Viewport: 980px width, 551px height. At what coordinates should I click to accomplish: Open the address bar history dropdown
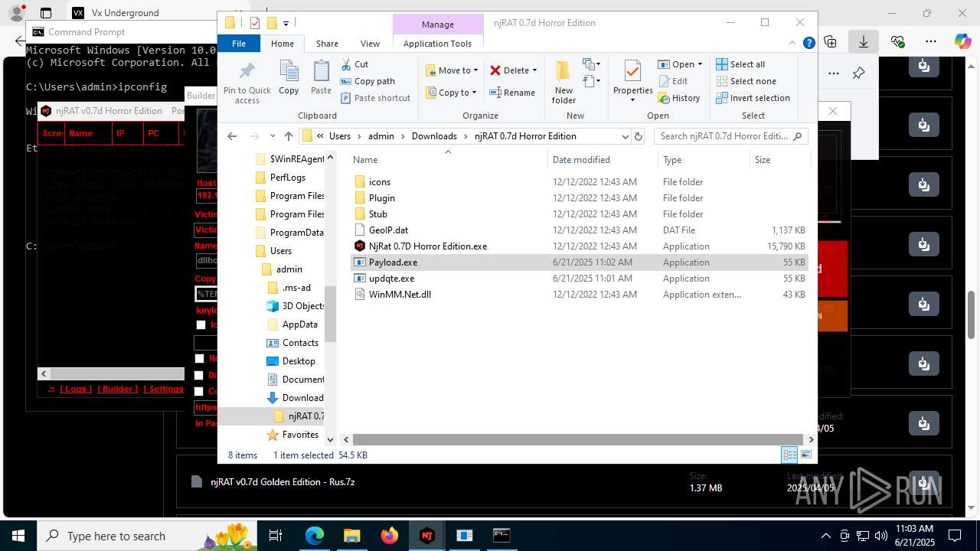coord(625,136)
